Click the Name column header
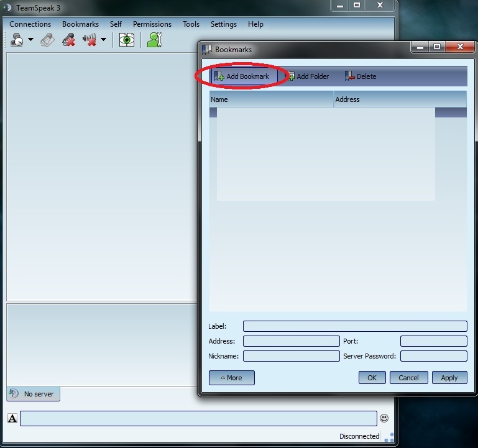 tap(271, 99)
